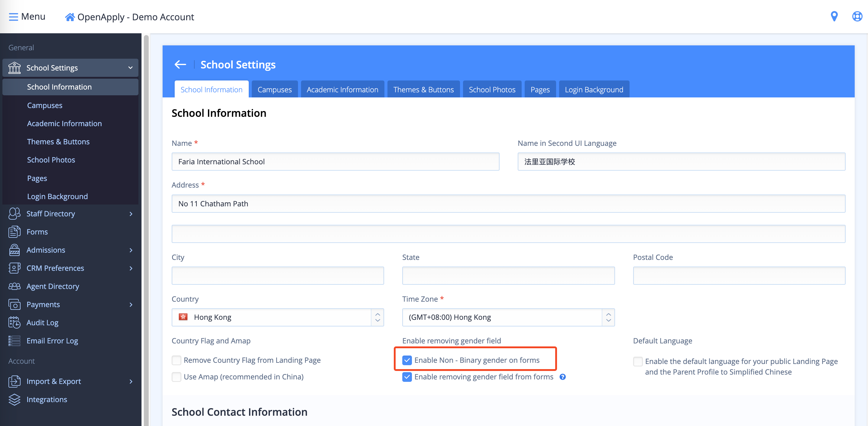The height and width of the screenshot is (426, 868).
Task: Click the Integrations layers icon
Action: pyautogui.click(x=15, y=399)
